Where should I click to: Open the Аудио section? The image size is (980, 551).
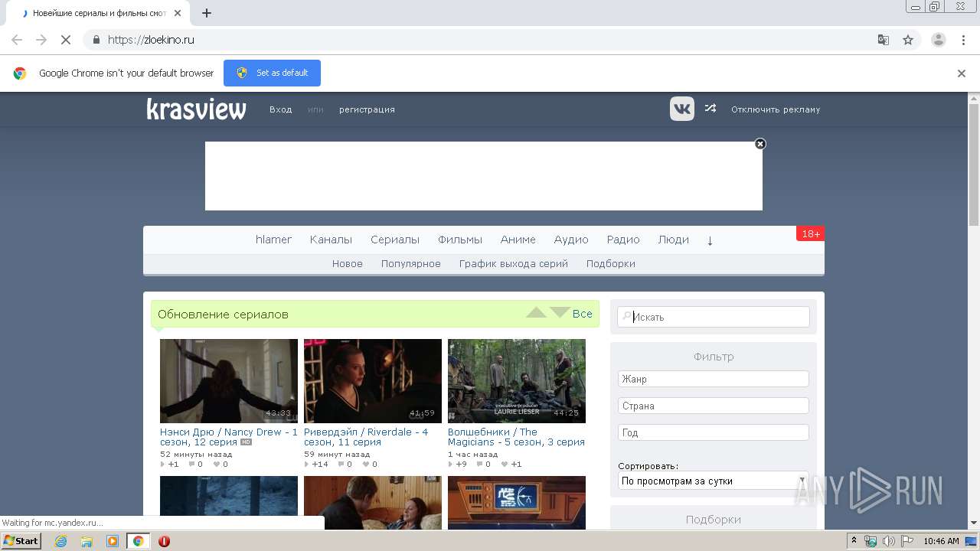pyautogui.click(x=571, y=240)
